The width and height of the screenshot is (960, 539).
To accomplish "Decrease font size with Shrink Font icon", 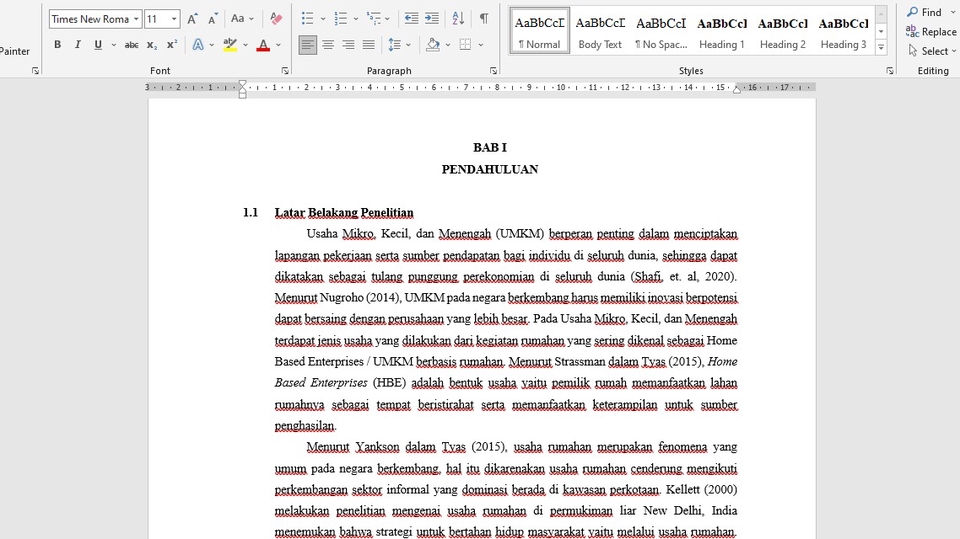I will pos(212,19).
